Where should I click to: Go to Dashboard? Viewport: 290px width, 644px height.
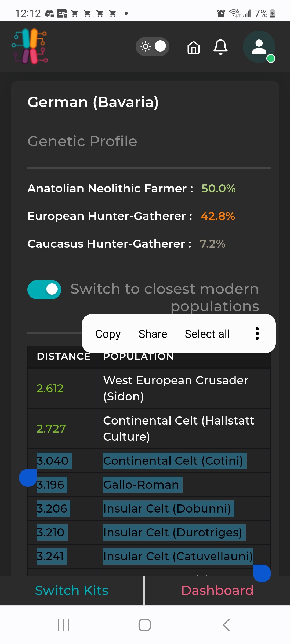217,590
